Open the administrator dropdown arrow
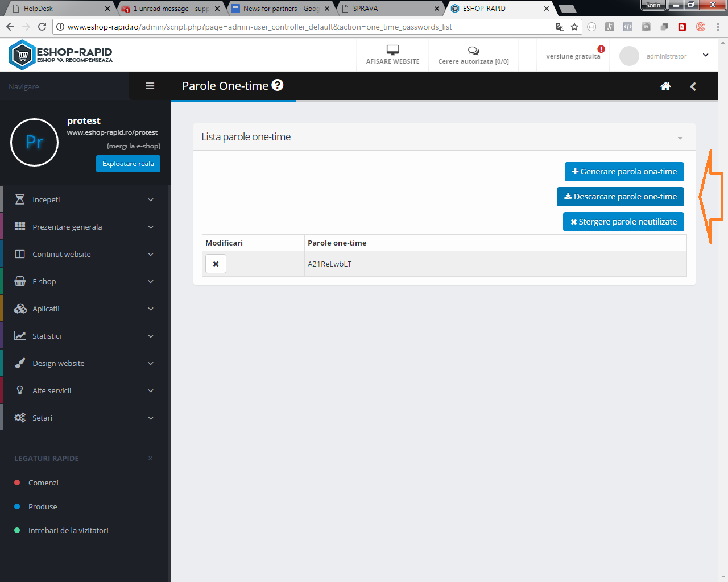The image size is (728, 582). [x=706, y=55]
